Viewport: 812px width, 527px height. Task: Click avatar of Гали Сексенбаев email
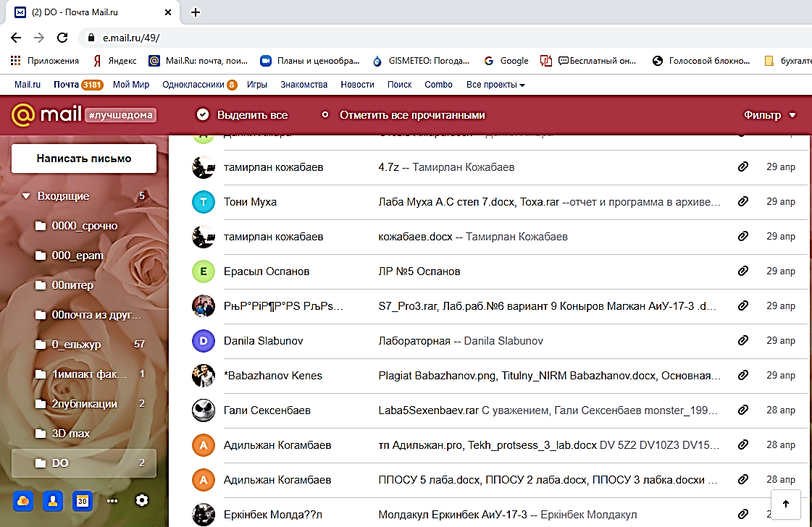(x=204, y=410)
